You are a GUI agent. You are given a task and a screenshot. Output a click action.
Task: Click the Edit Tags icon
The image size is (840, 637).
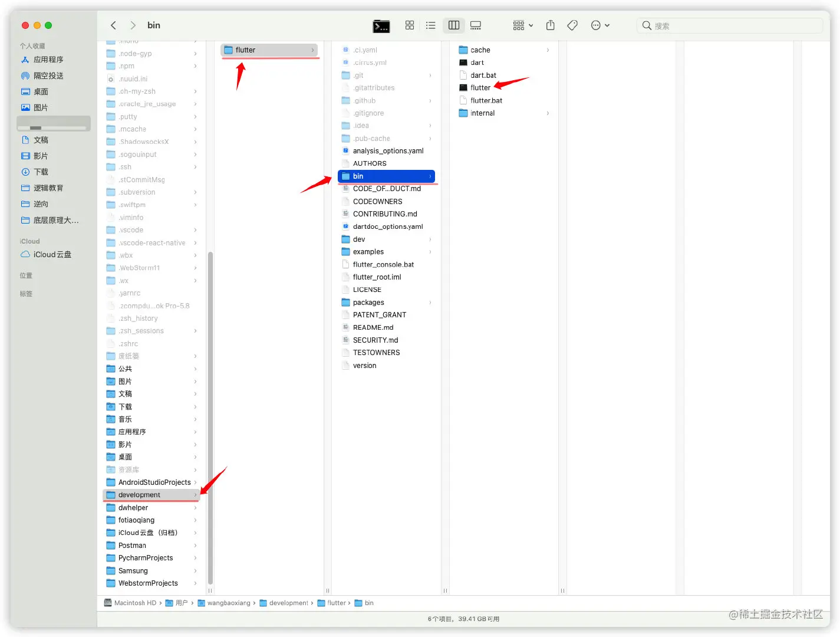572,25
